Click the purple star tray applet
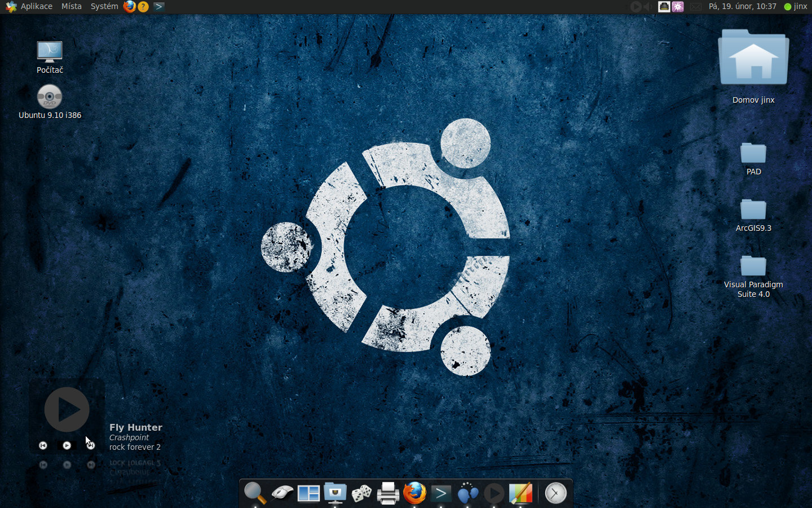 (x=678, y=7)
